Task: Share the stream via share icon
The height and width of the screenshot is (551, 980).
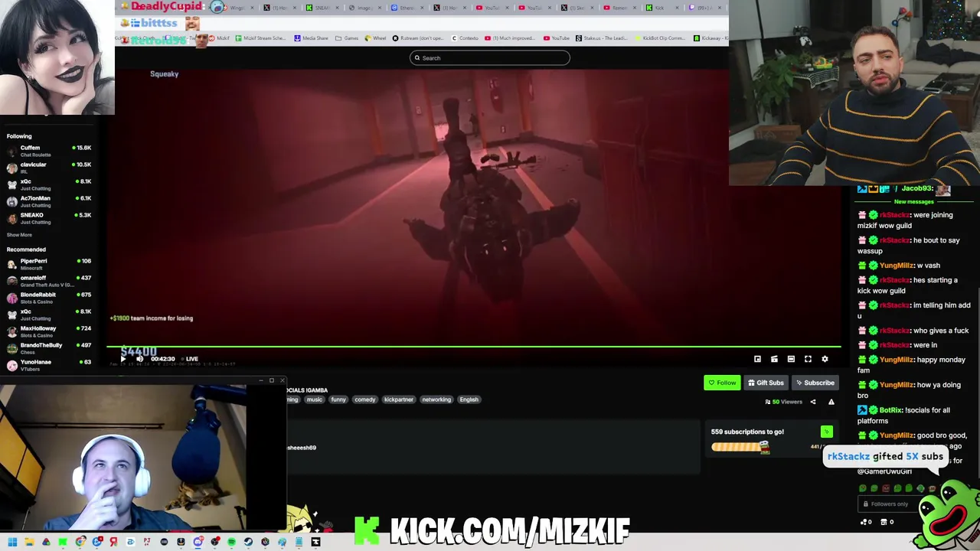Action: [813, 402]
